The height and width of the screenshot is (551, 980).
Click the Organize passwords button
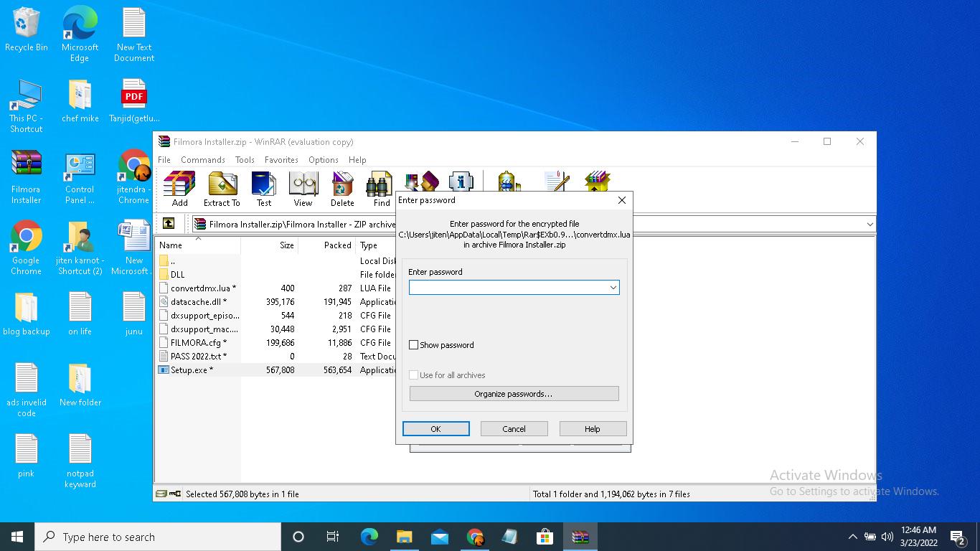coord(514,394)
